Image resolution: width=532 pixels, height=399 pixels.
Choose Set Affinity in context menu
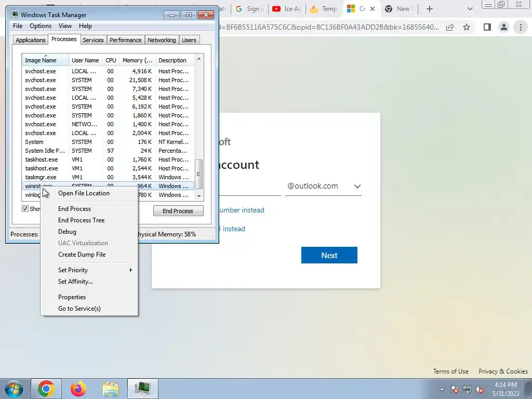pos(75,282)
